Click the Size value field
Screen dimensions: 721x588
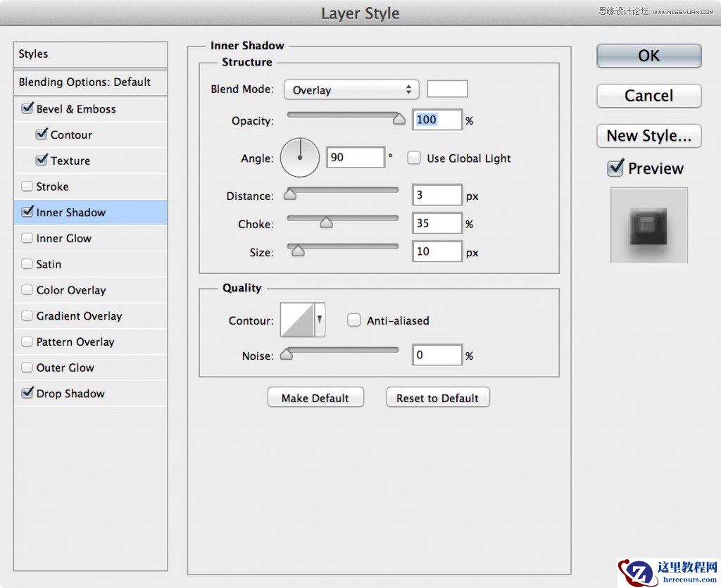437,251
